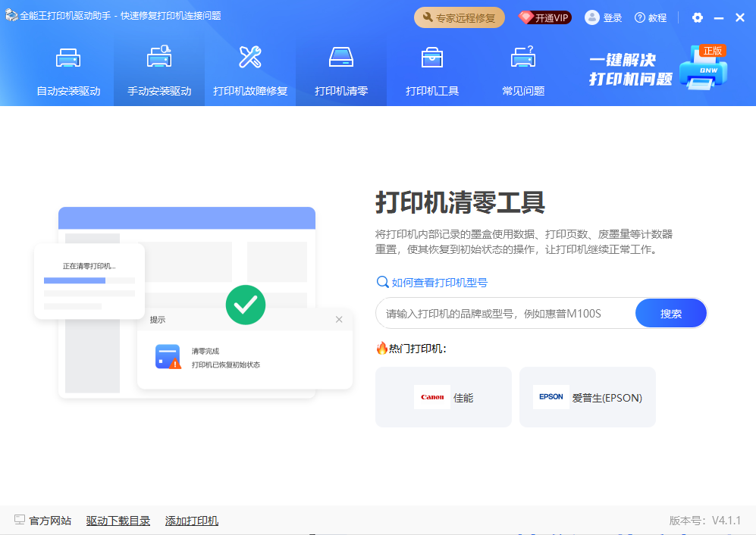Click the 教程 question mark icon
This screenshot has width=756, height=535.
point(640,17)
